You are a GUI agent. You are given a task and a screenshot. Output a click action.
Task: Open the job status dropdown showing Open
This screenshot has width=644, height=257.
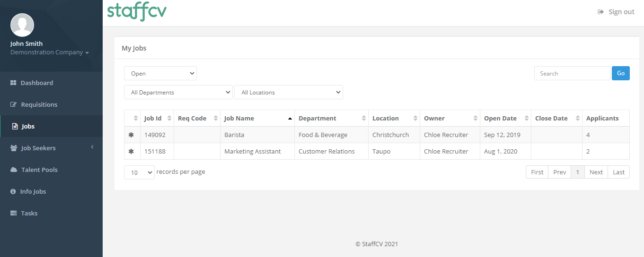click(x=160, y=73)
